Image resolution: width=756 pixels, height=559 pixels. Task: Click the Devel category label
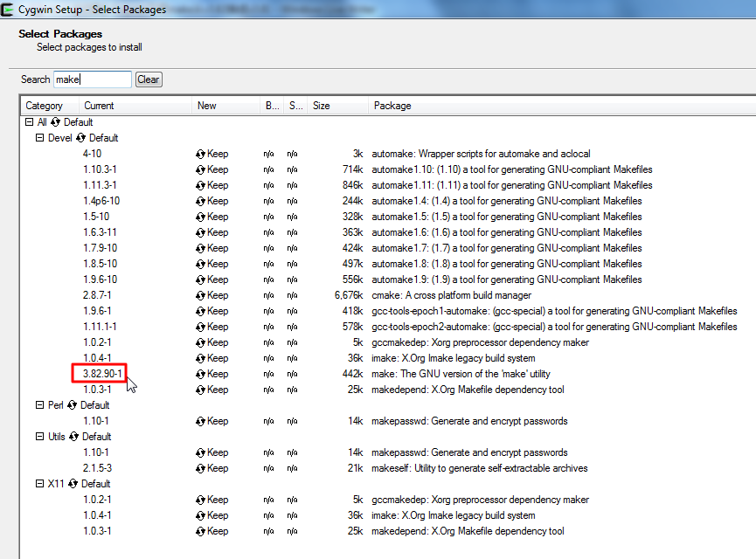tap(59, 138)
